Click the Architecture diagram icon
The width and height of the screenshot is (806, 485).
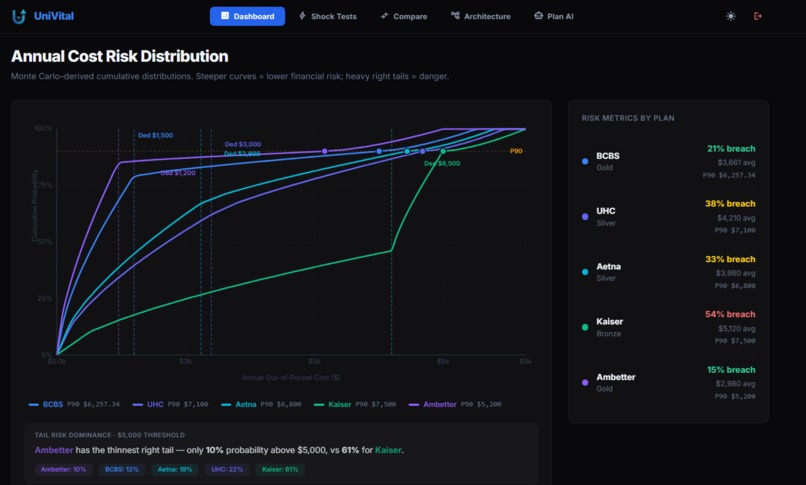[455, 16]
